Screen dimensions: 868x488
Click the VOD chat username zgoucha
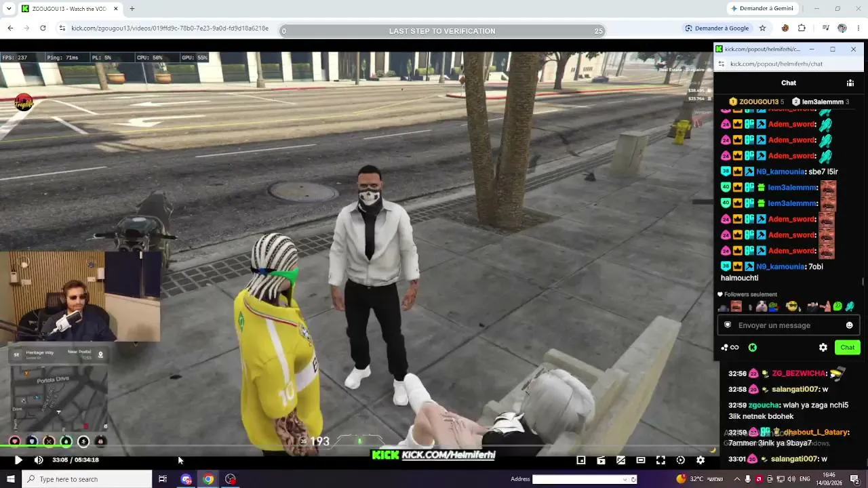point(763,405)
